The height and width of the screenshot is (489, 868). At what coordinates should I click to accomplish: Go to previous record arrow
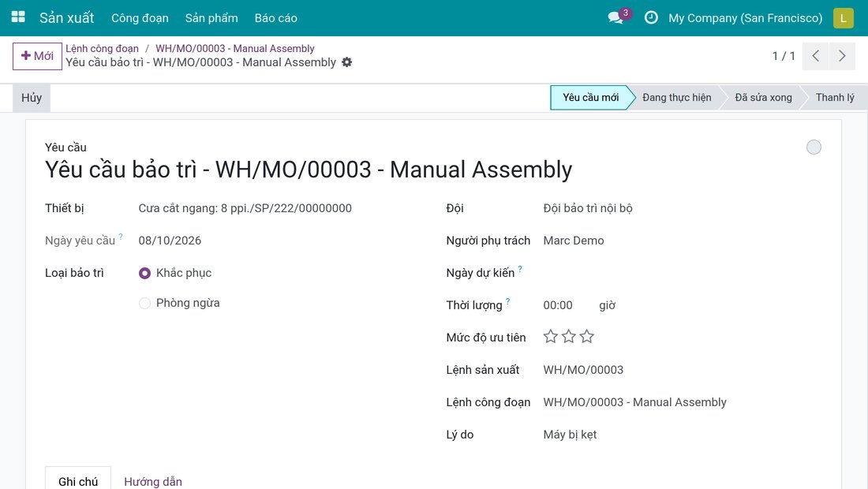(815, 56)
